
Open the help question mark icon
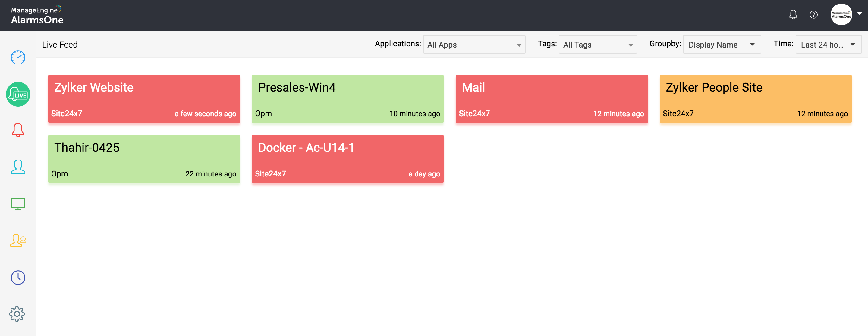click(814, 14)
